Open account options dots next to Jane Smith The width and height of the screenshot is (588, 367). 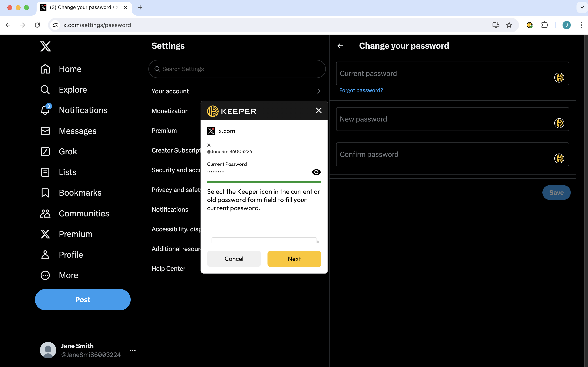133,350
